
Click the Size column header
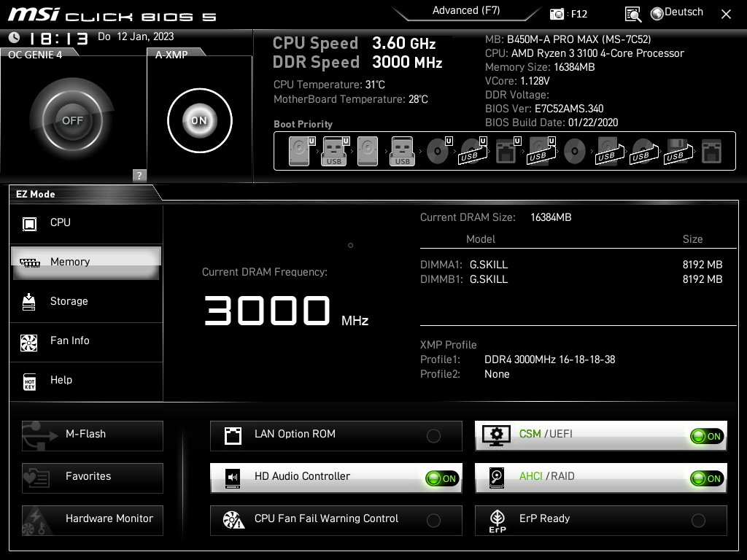[x=693, y=239]
